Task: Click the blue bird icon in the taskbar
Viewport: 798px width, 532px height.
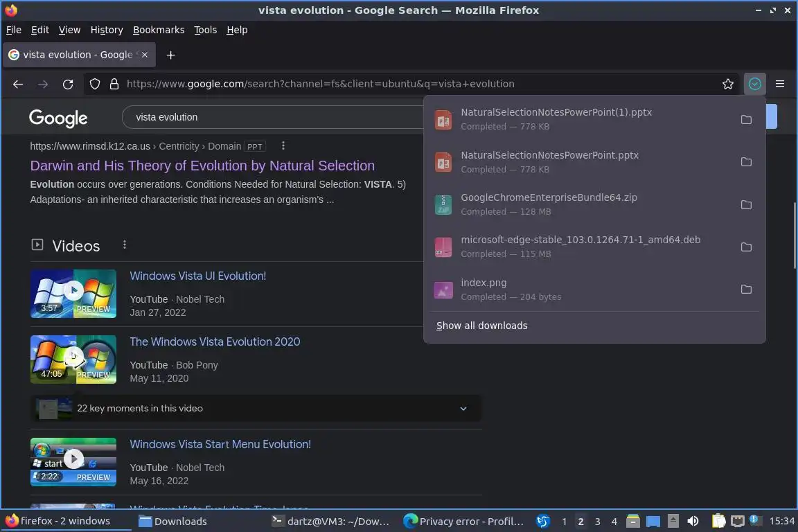Action: click(543, 522)
